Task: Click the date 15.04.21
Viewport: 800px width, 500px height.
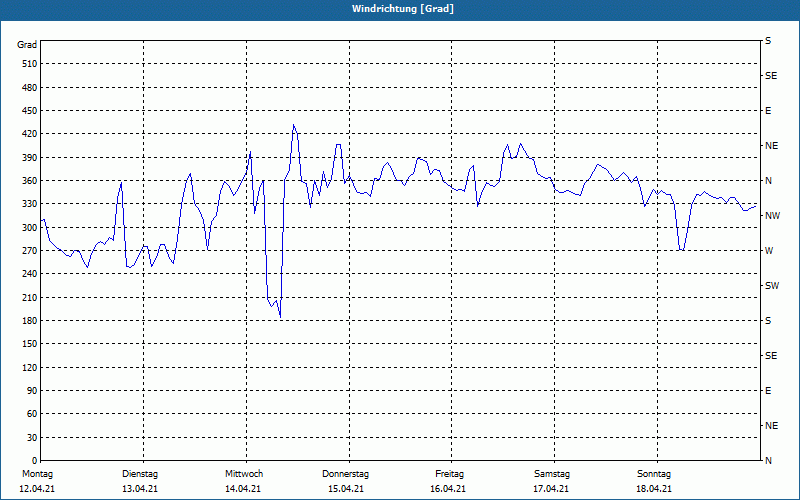Action: click(346, 489)
